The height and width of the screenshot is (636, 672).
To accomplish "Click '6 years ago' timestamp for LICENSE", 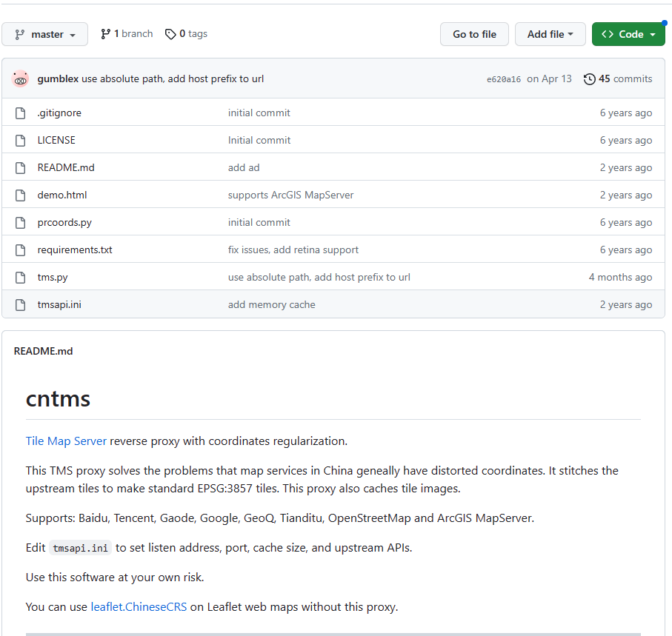I will click(626, 140).
